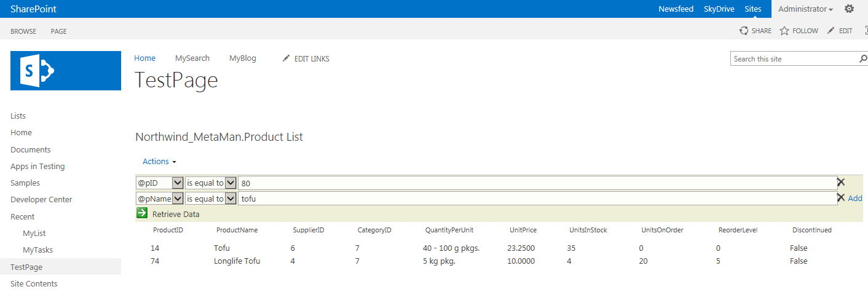Click the Tofu product name cell

click(221, 248)
